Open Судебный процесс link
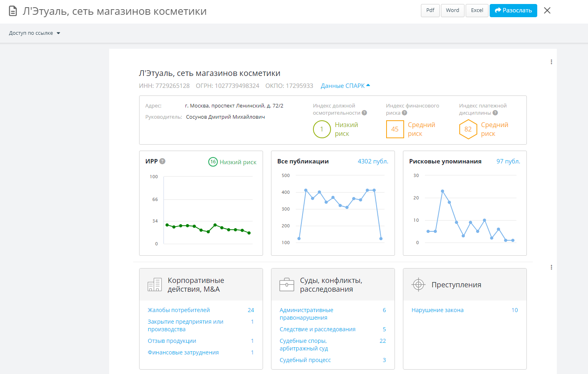Screen dimensions: 588x374 pos(305,360)
